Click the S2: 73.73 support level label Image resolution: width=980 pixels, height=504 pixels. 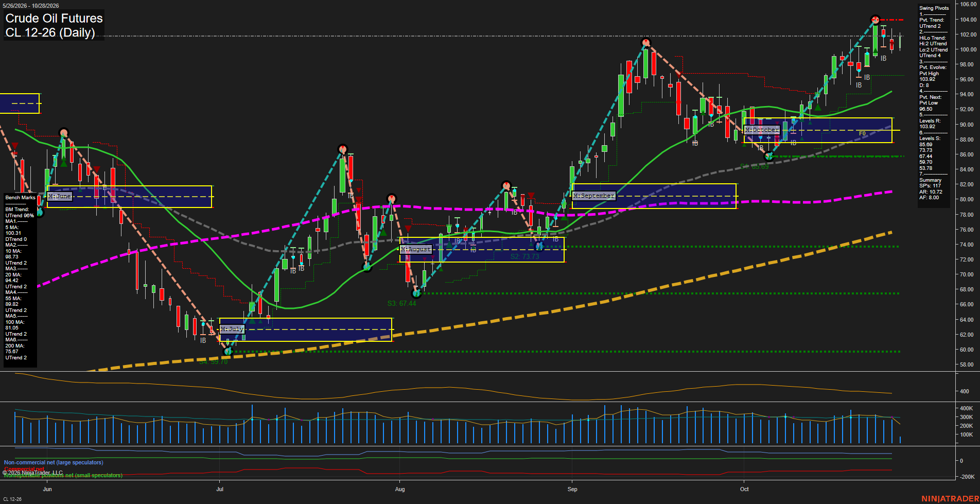[x=524, y=256]
